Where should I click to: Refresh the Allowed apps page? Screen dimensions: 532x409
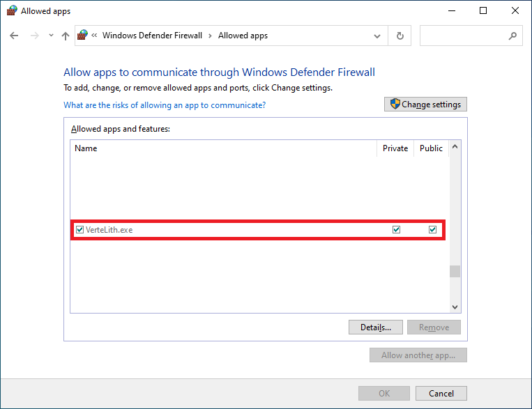click(400, 36)
